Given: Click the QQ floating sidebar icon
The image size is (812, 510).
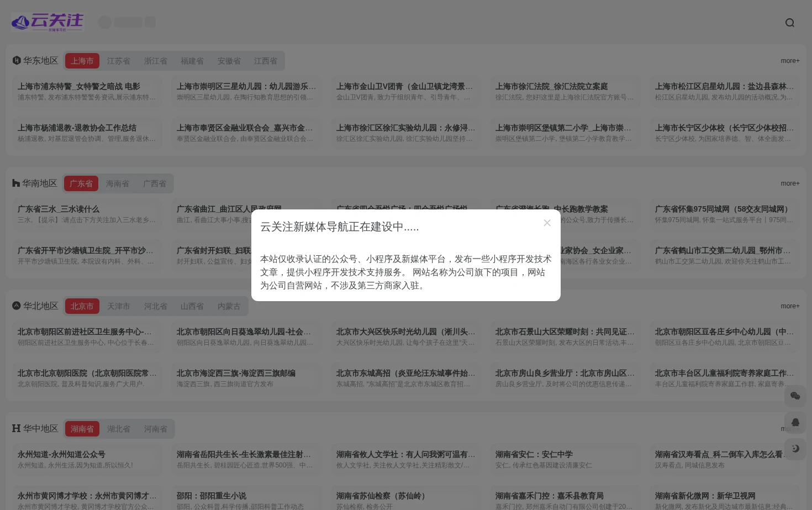Looking at the screenshot, I should 795,422.
